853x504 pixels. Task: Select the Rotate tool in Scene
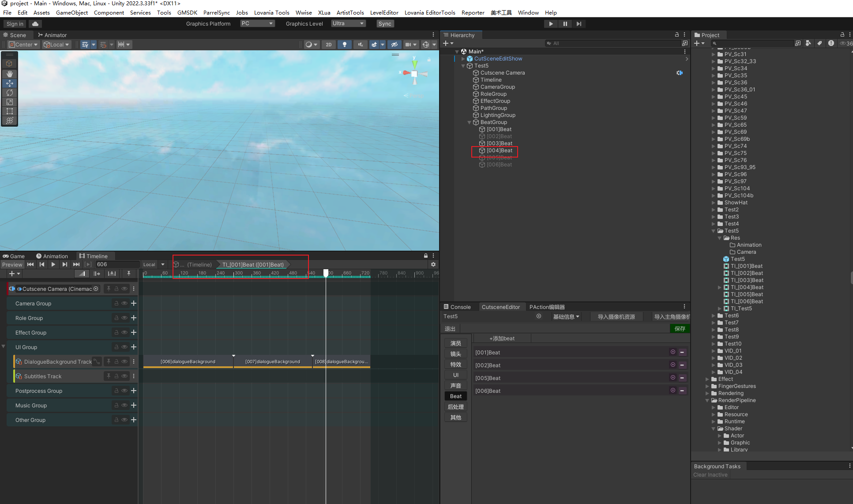(9, 93)
